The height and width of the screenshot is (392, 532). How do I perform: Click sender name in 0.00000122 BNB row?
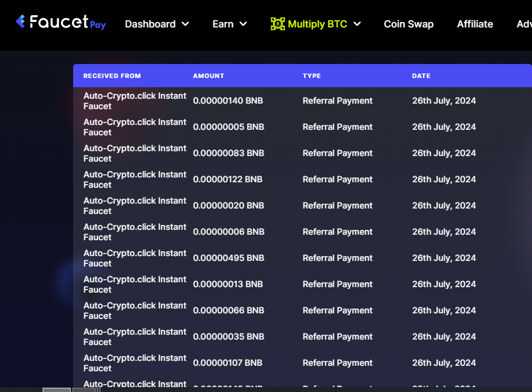135,179
